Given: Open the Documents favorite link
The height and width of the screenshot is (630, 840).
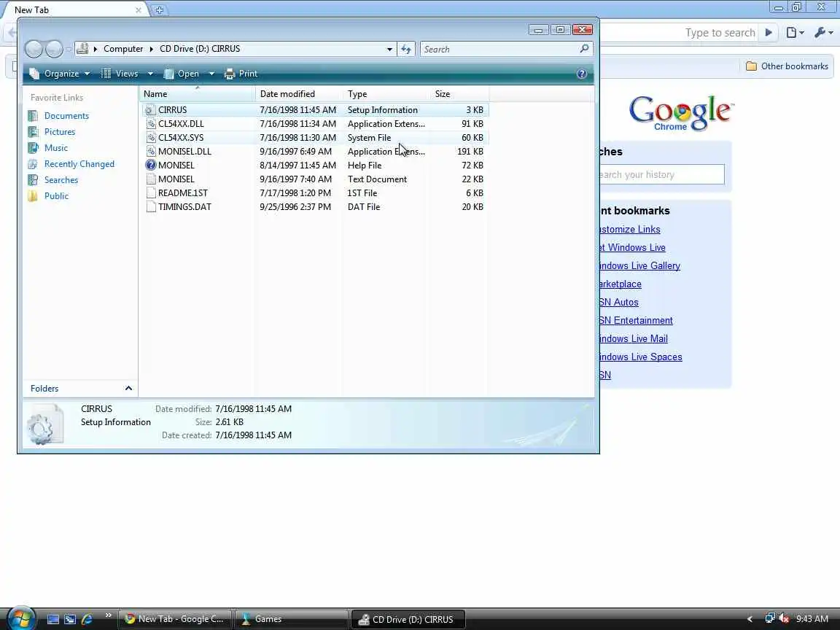Looking at the screenshot, I should click(x=66, y=116).
